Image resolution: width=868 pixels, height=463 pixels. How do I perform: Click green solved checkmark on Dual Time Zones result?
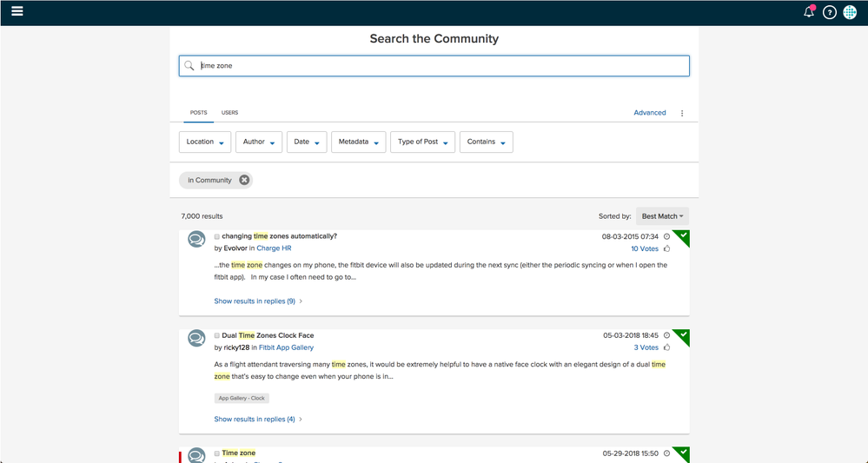click(683, 335)
